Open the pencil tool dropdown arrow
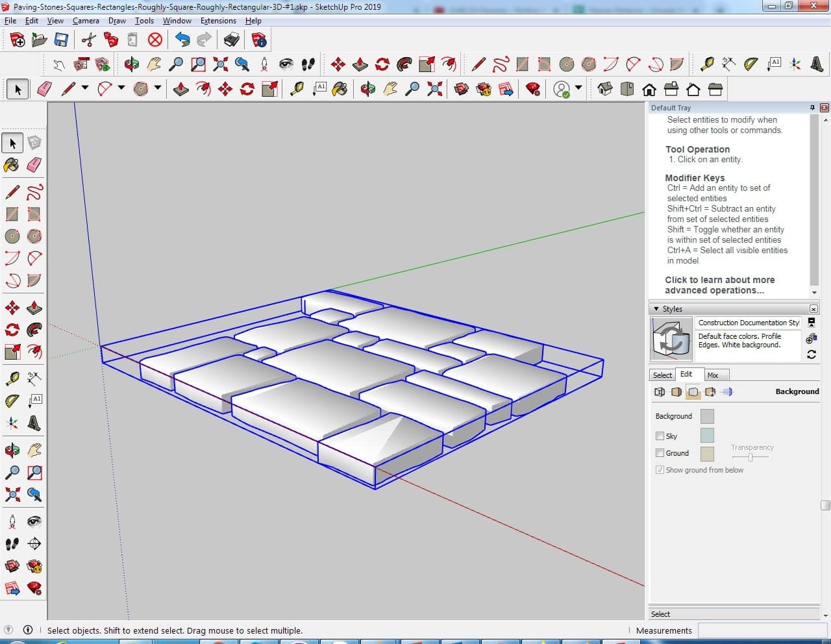 (x=85, y=88)
